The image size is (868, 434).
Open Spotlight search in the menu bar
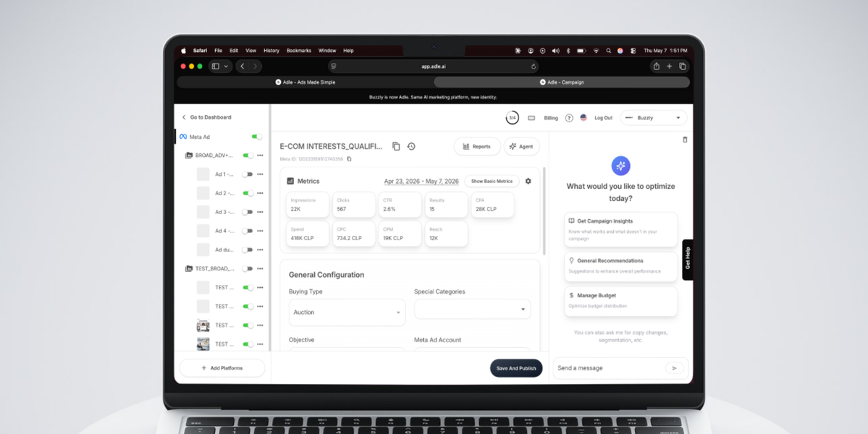608,51
